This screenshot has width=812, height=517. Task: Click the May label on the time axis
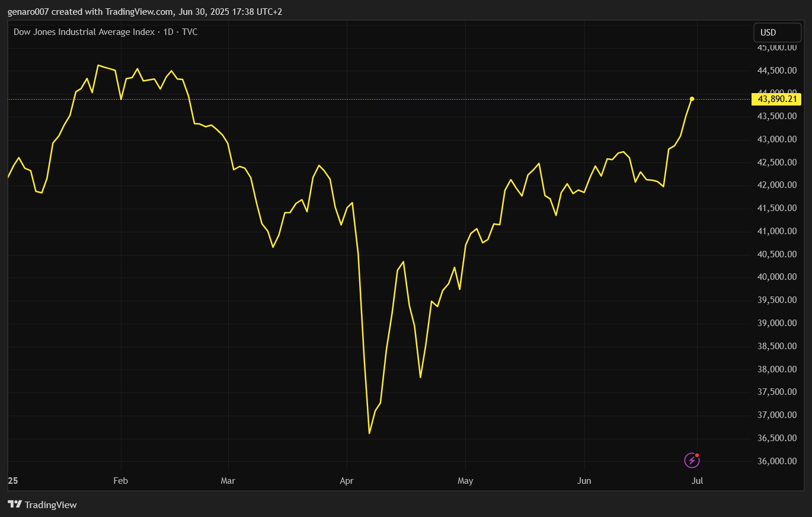pyautogui.click(x=465, y=481)
